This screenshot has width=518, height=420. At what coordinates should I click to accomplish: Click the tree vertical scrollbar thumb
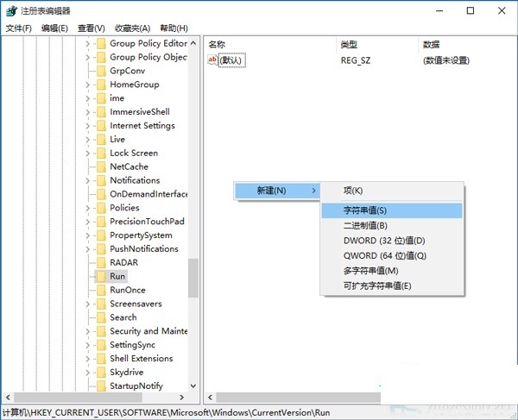coord(193,278)
